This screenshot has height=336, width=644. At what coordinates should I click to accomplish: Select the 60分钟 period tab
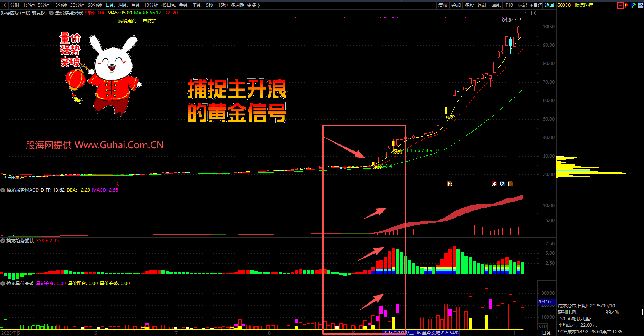[95, 5]
